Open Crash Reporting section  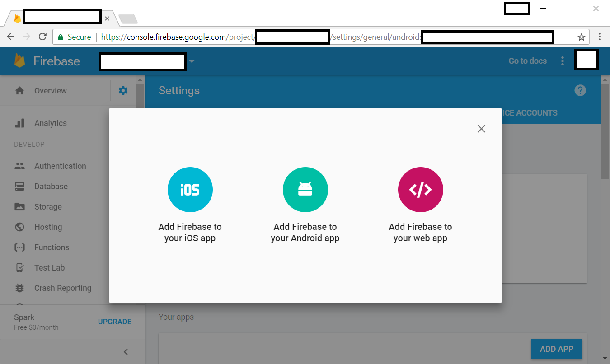(x=63, y=288)
